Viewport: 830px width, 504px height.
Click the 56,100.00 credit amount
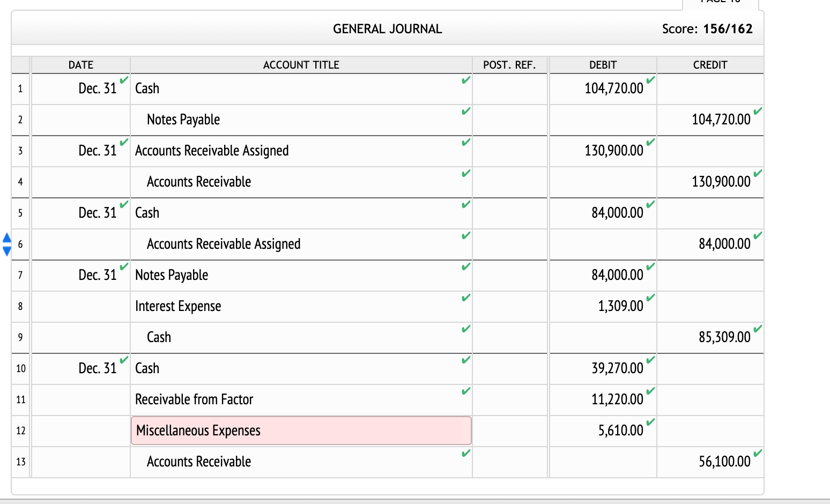(x=724, y=462)
